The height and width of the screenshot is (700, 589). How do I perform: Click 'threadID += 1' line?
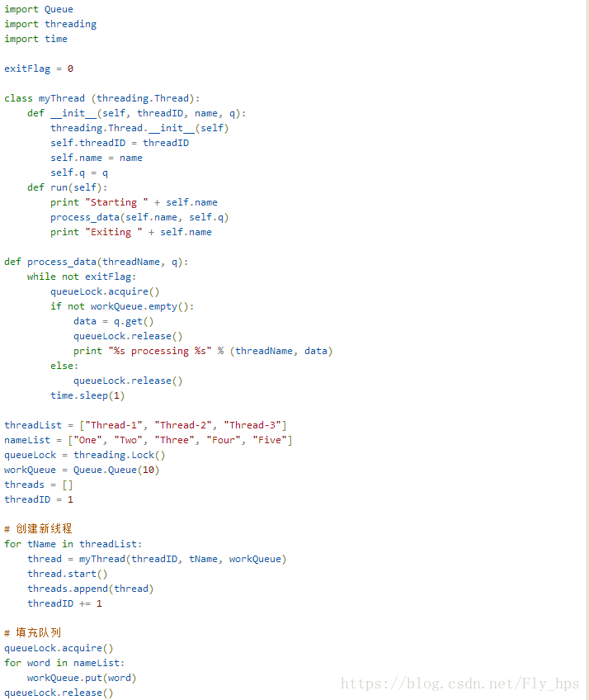point(64,603)
